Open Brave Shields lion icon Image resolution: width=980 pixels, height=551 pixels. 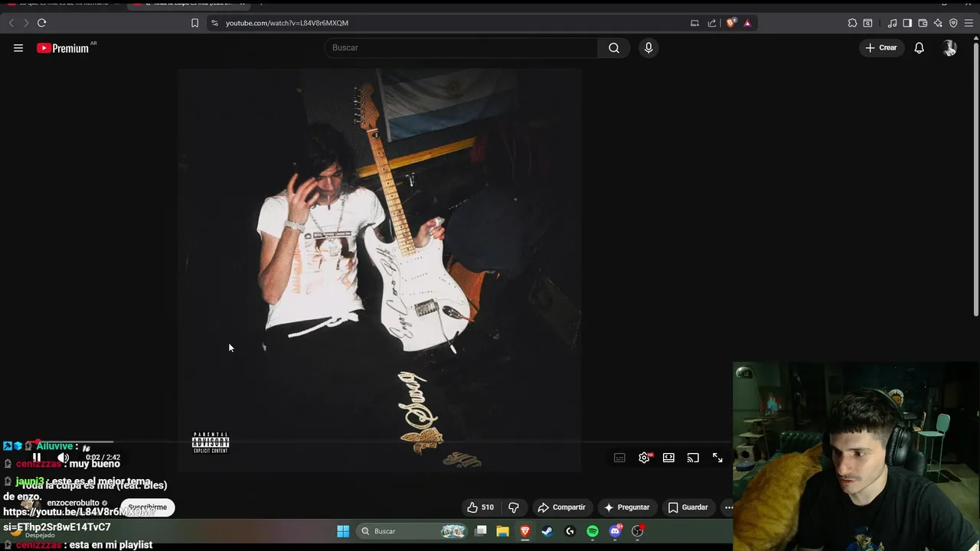[730, 23]
